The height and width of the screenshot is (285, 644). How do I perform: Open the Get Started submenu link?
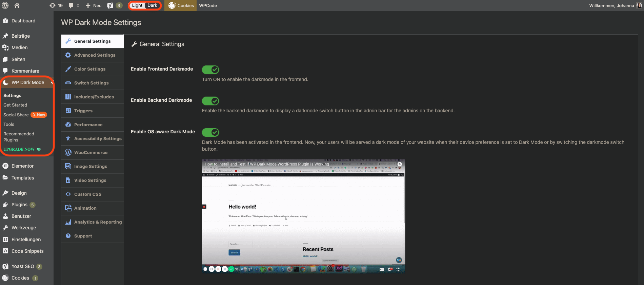click(15, 105)
